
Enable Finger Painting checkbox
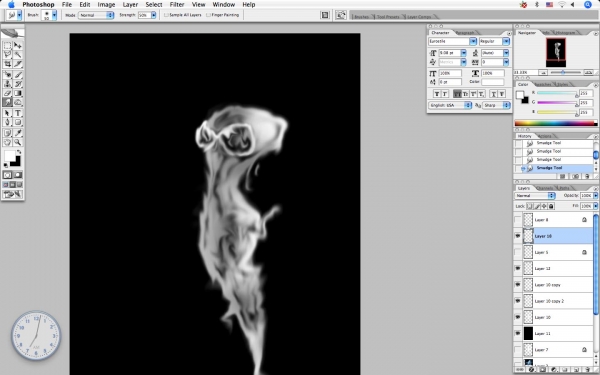click(x=208, y=15)
